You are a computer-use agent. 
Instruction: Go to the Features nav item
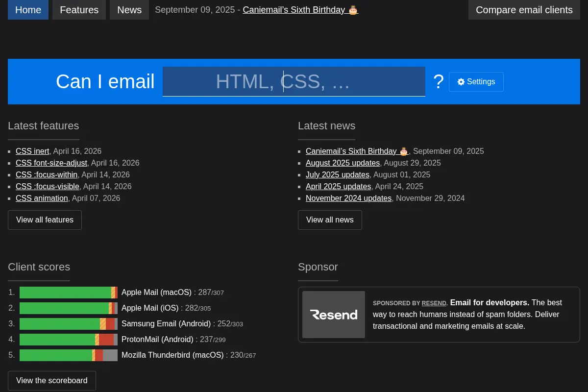pos(79,10)
